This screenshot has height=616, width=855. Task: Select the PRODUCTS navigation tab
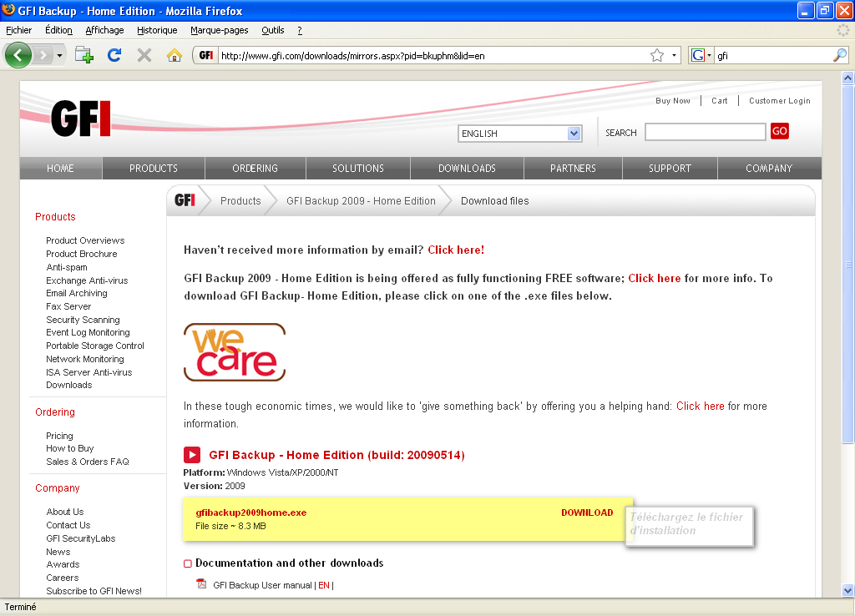154,169
